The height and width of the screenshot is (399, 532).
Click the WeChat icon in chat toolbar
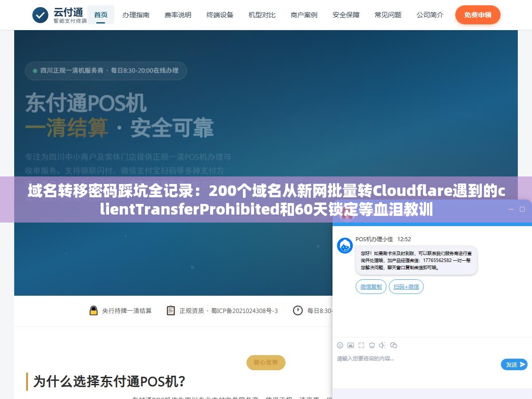coord(394,345)
